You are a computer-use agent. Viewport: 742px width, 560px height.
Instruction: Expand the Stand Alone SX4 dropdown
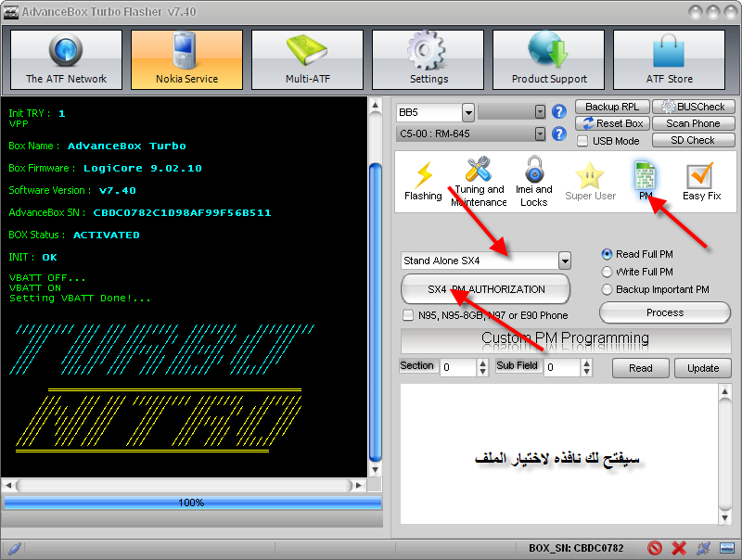pyautogui.click(x=564, y=261)
